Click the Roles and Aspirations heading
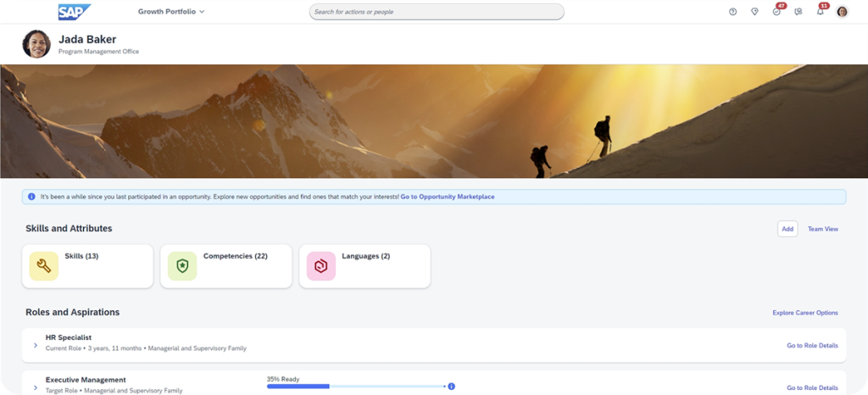Image resolution: width=868 pixels, height=395 pixels. [73, 312]
